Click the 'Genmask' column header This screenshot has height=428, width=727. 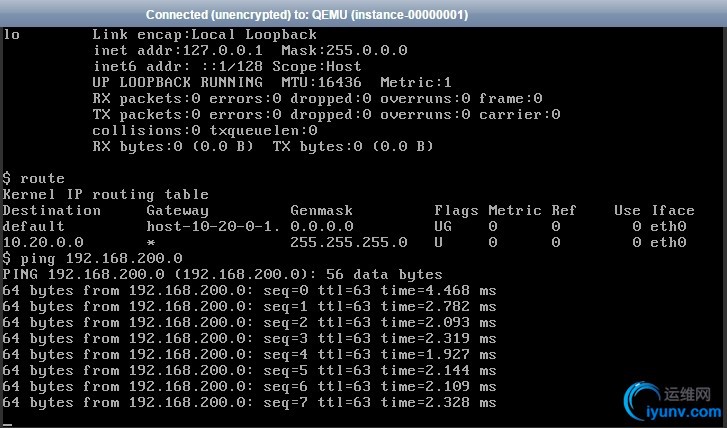[x=321, y=211]
